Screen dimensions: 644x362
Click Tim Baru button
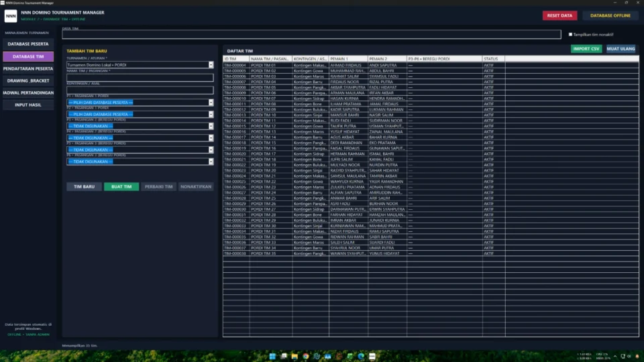[85, 187]
